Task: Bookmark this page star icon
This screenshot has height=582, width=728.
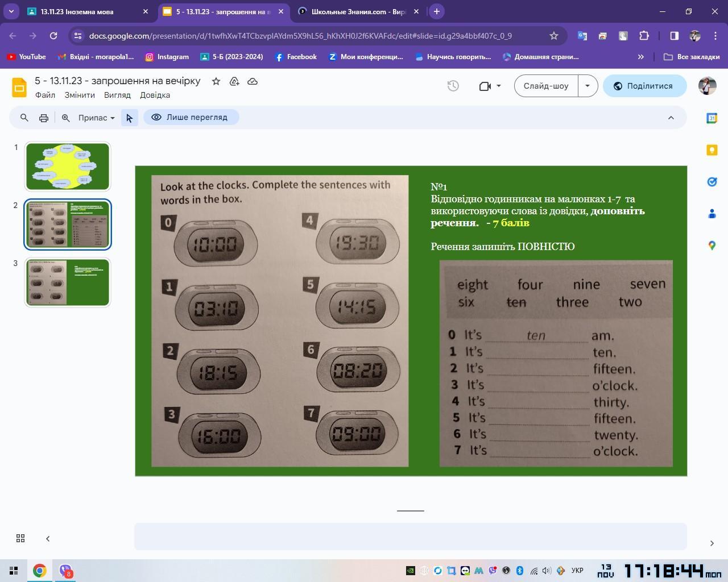Action: coord(554,36)
